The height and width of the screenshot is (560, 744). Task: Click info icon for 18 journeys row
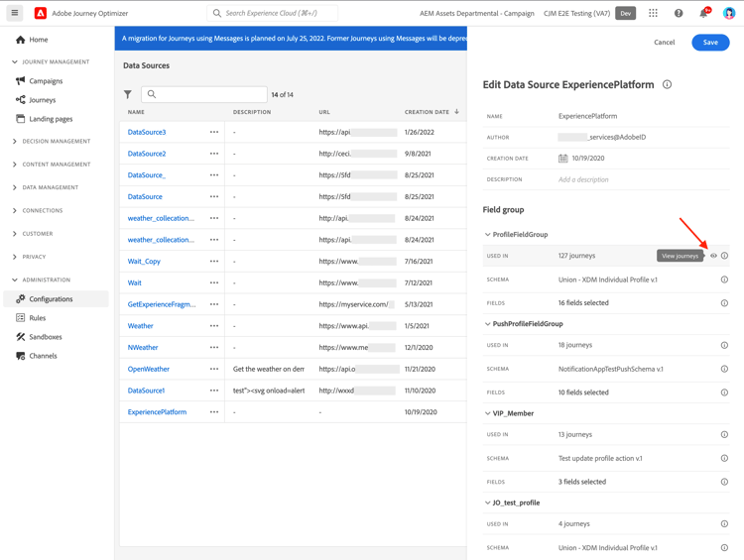pyautogui.click(x=724, y=345)
